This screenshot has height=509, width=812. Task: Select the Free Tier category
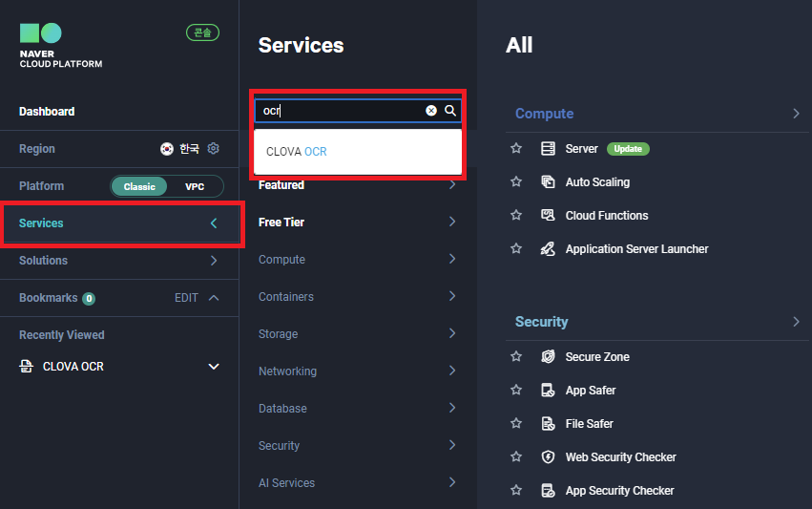pyautogui.click(x=281, y=223)
